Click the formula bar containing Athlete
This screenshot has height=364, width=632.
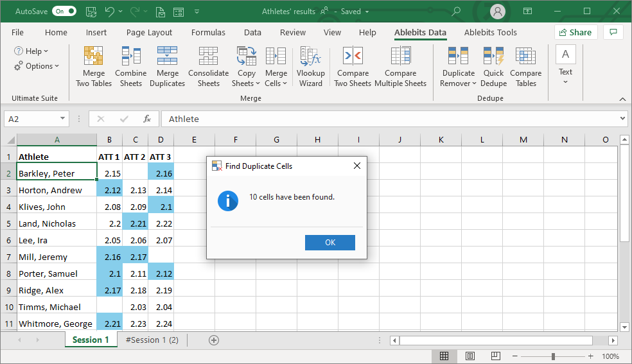[x=385, y=119]
